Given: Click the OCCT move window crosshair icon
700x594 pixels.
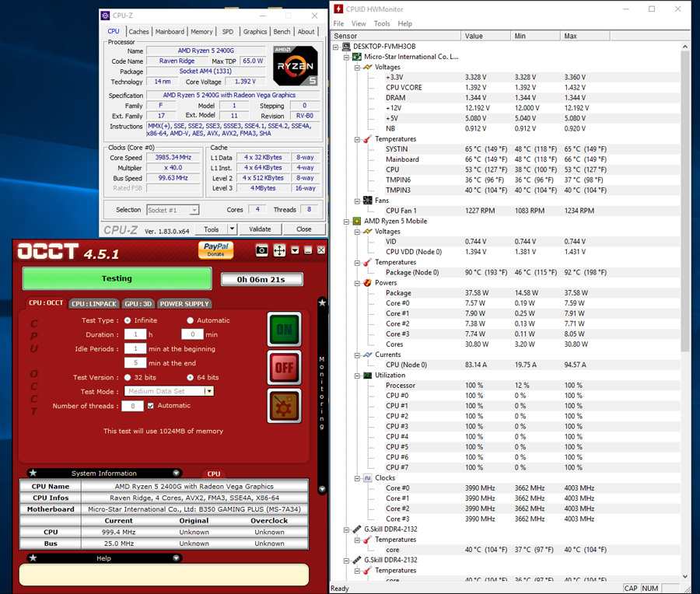Looking at the screenshot, I should pos(279,250).
